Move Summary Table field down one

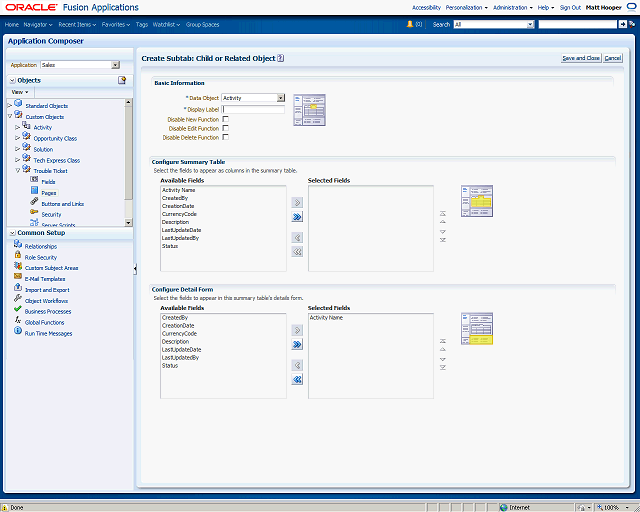(x=443, y=232)
